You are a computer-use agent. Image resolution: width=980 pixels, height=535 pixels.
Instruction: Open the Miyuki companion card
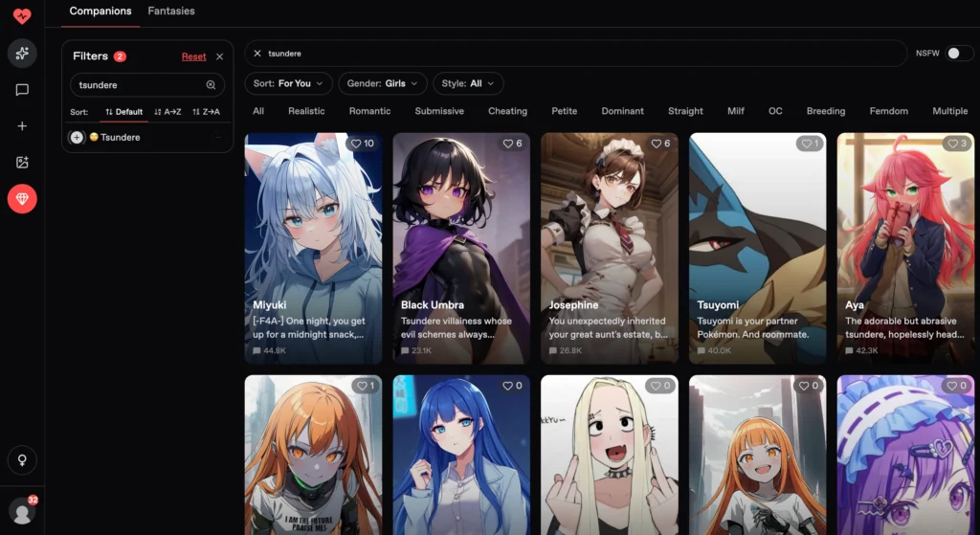[x=313, y=248]
